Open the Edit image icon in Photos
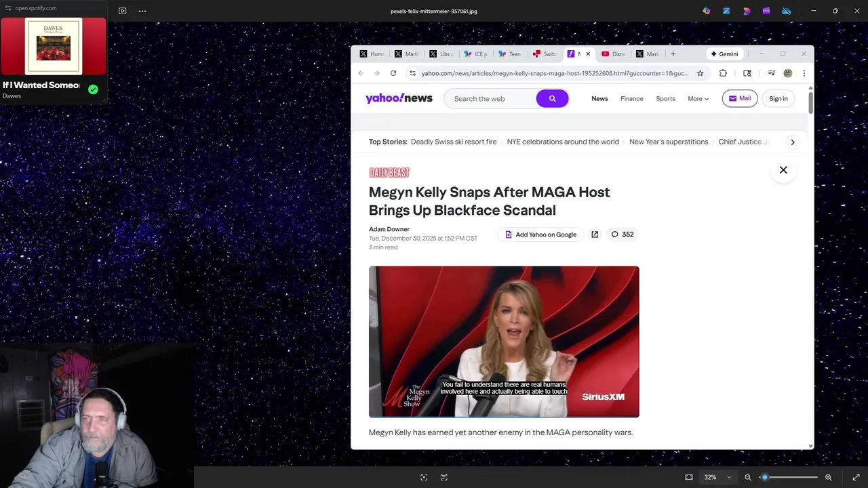This screenshot has height=488, width=868. (x=726, y=11)
